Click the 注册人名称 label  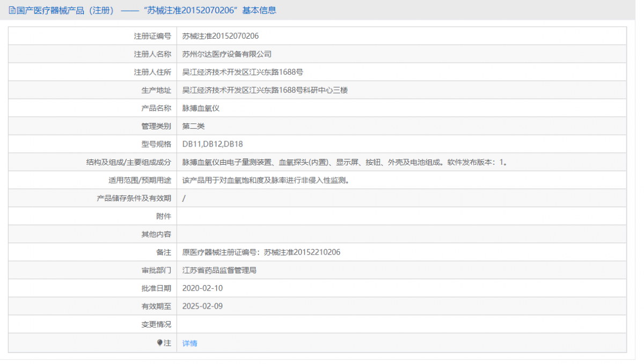click(152, 54)
